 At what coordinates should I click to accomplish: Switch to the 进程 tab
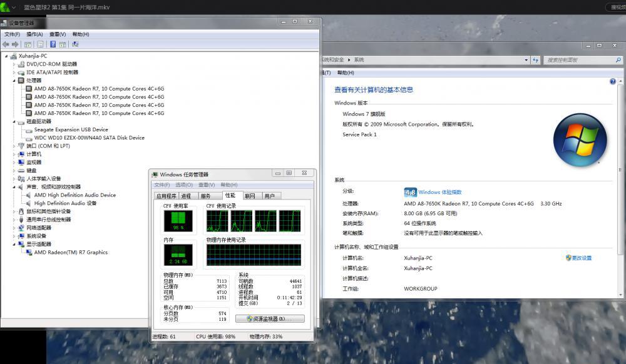point(188,196)
